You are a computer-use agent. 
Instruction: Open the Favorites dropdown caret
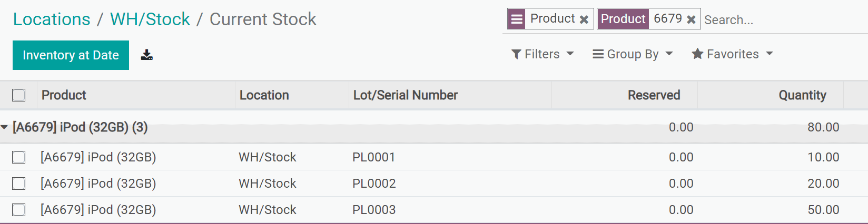coord(770,54)
